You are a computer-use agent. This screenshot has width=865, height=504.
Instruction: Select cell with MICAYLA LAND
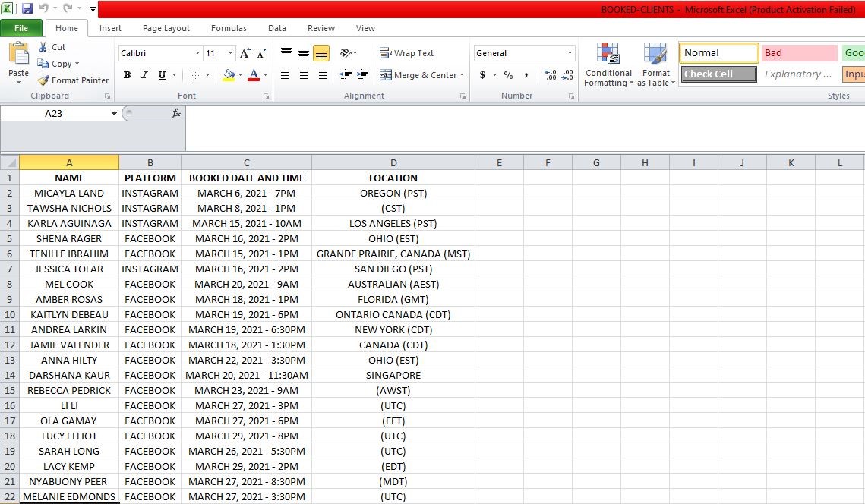(x=69, y=193)
